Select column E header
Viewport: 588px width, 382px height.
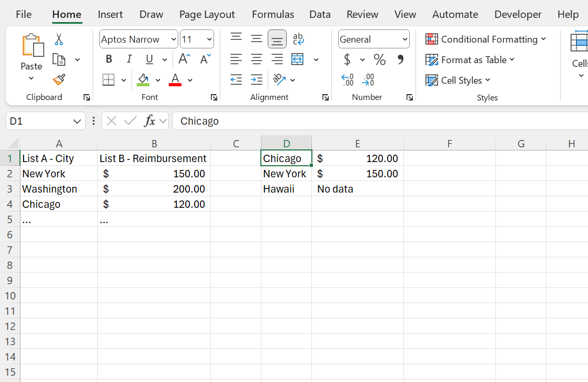(358, 143)
